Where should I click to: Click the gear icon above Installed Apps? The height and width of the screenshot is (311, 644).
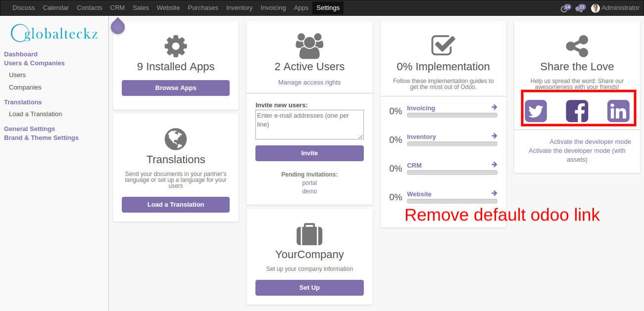[x=176, y=46]
